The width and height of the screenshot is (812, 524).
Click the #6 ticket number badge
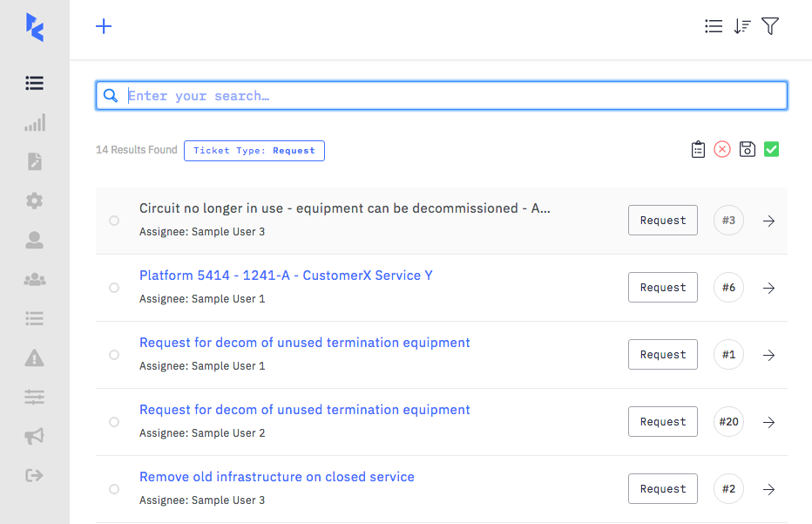[x=728, y=287]
